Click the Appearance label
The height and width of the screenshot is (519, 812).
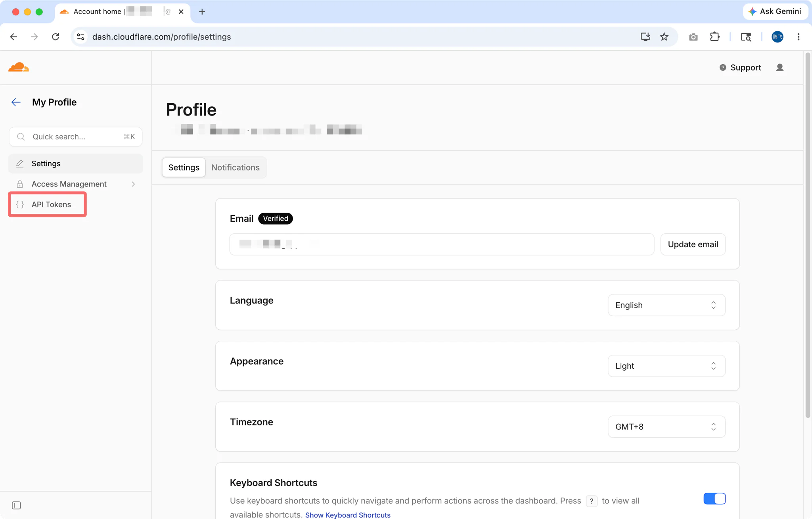[257, 361]
